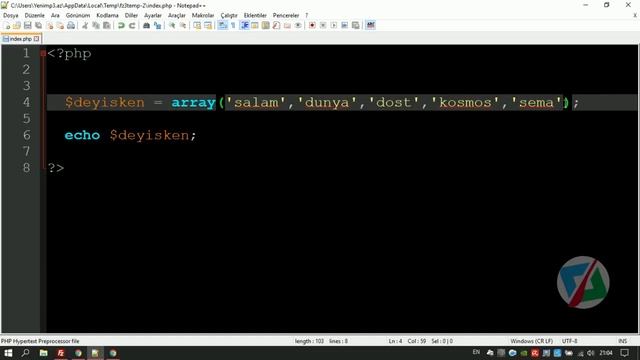Zoom out the editor text

tap(183, 25)
